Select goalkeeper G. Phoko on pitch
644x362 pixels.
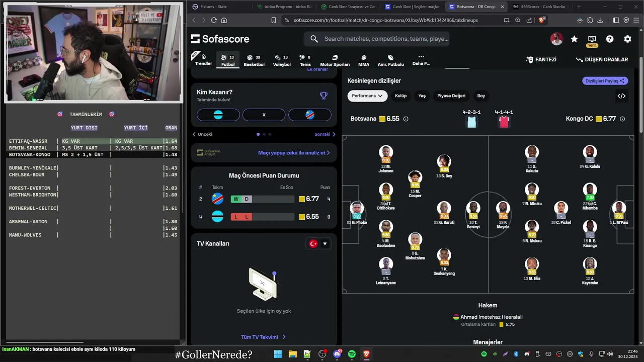357,213
